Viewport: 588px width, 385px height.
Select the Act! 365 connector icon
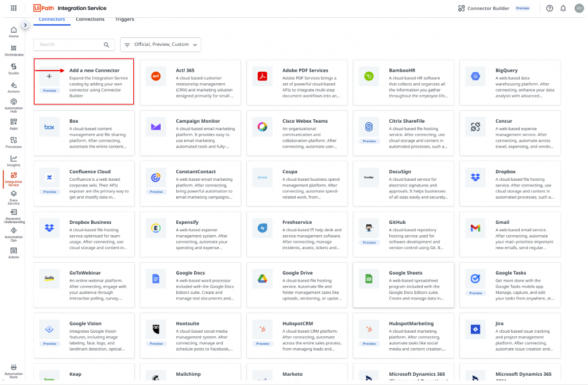point(156,76)
